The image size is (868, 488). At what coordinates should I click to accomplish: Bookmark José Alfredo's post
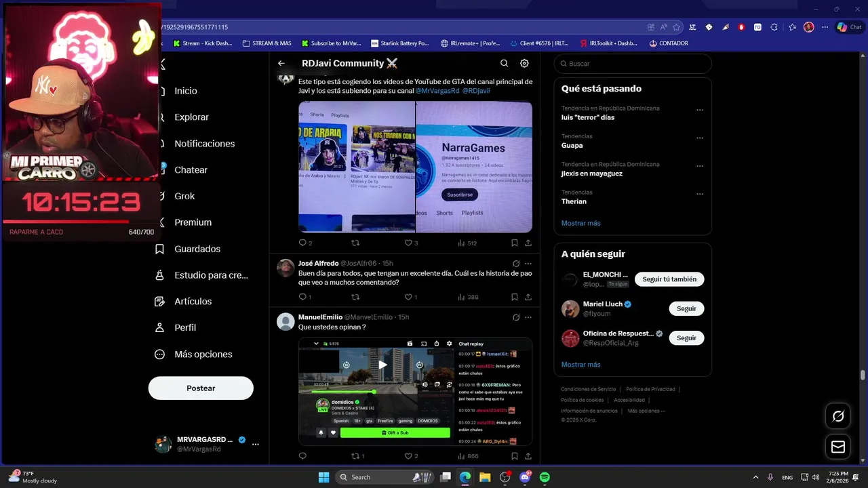coord(515,297)
